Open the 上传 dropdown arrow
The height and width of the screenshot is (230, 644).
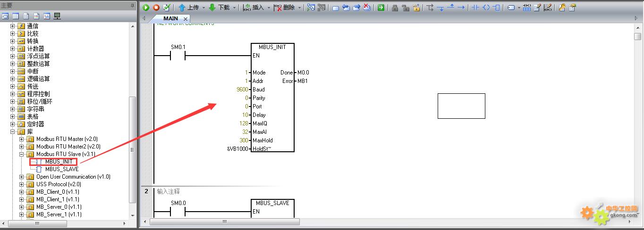coord(203,8)
